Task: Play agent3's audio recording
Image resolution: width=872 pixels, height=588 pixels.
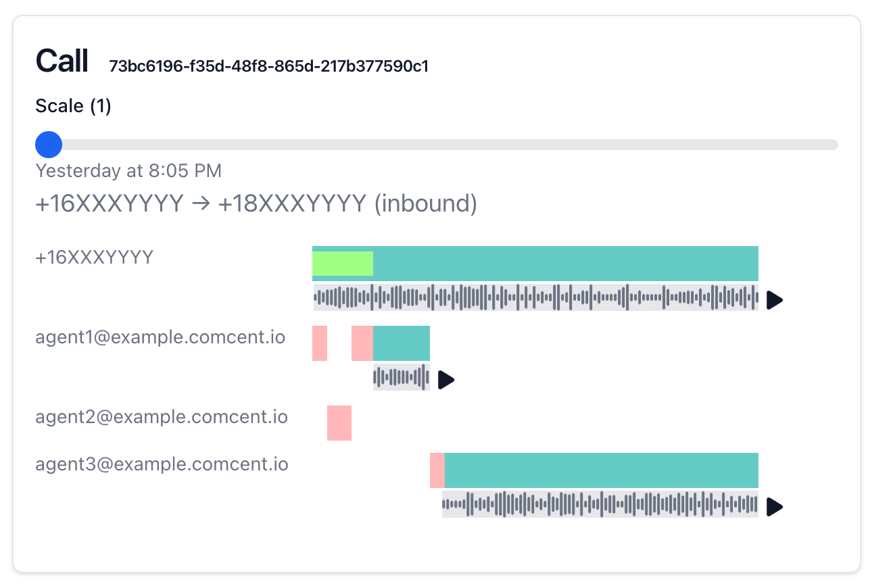Action: tap(775, 506)
